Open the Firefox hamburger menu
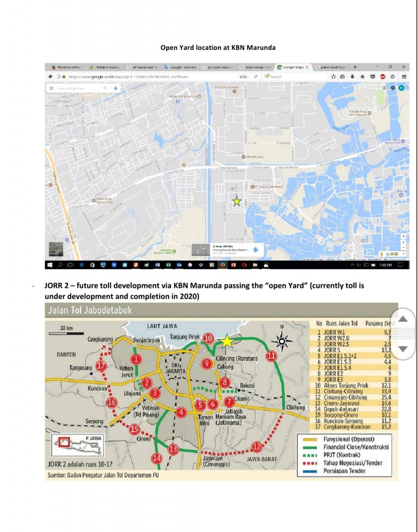 [404, 77]
